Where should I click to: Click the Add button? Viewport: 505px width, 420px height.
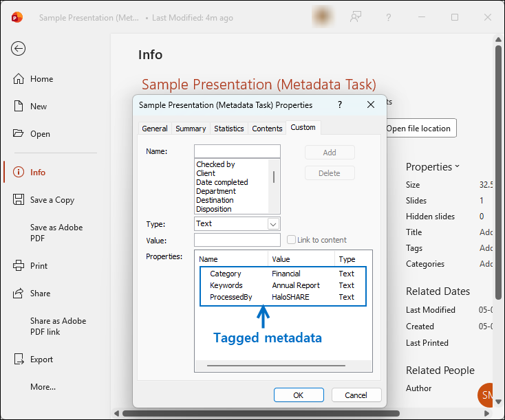[330, 153]
